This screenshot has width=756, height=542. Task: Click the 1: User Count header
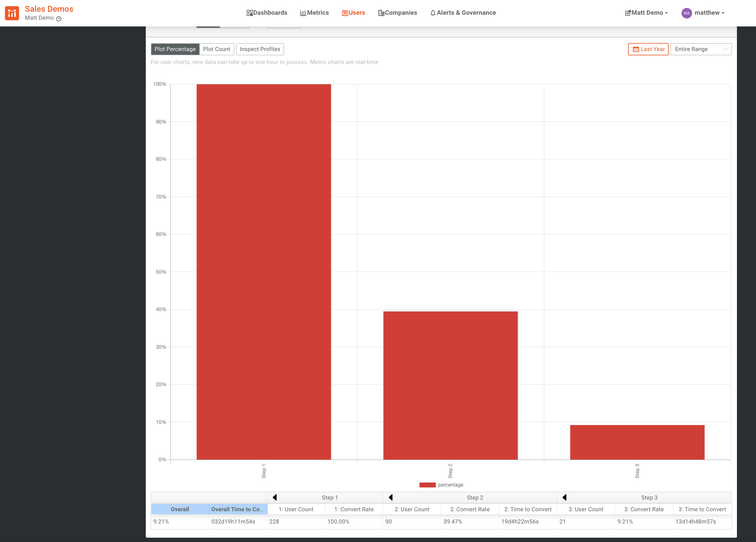coord(296,509)
